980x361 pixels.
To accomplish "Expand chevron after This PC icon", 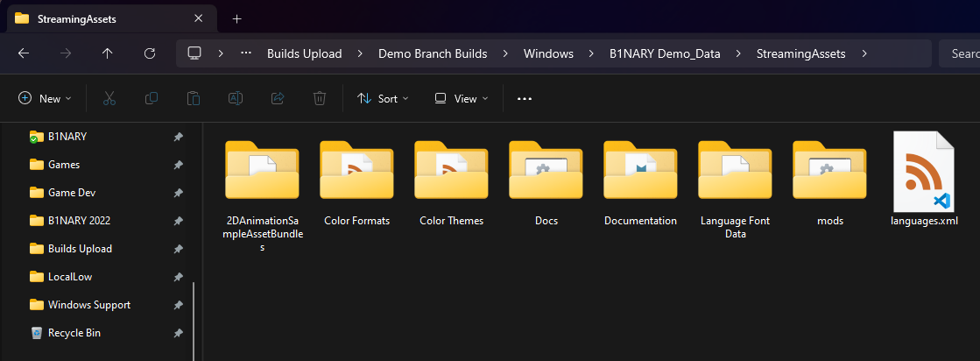I will coord(221,53).
